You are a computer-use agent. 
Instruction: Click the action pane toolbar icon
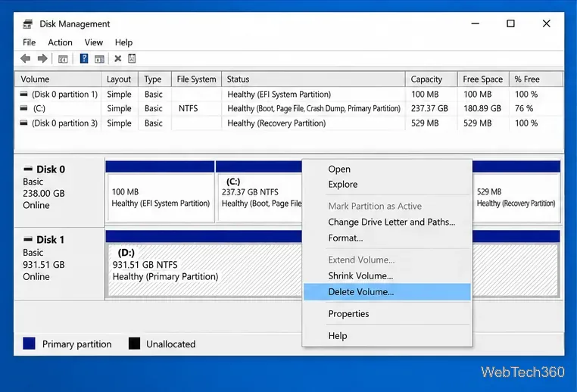click(x=99, y=59)
